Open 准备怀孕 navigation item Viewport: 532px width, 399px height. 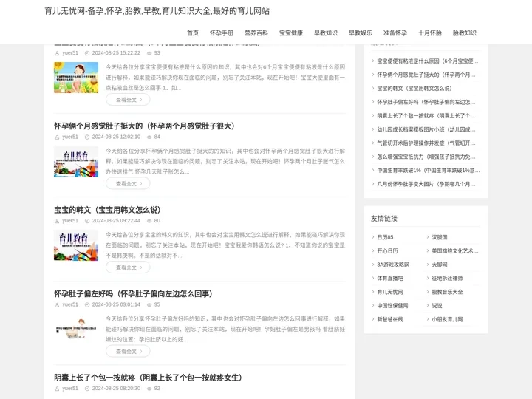(395, 33)
